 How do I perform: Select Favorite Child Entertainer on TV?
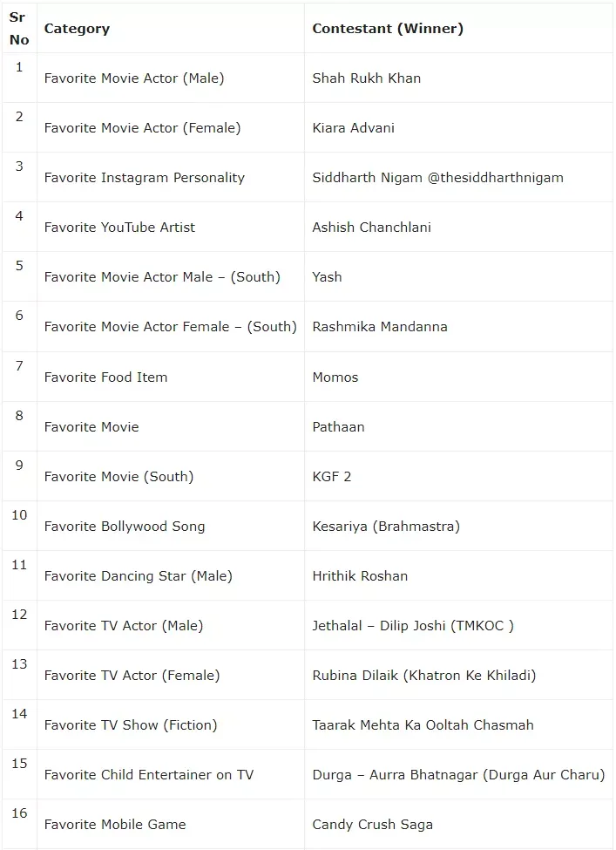149,775
